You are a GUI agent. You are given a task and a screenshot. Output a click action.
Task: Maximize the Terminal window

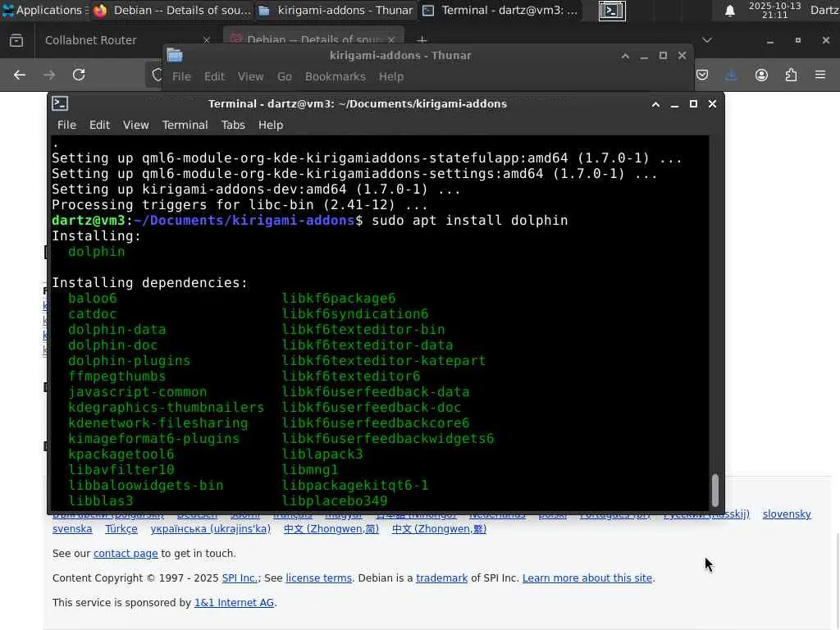693,104
